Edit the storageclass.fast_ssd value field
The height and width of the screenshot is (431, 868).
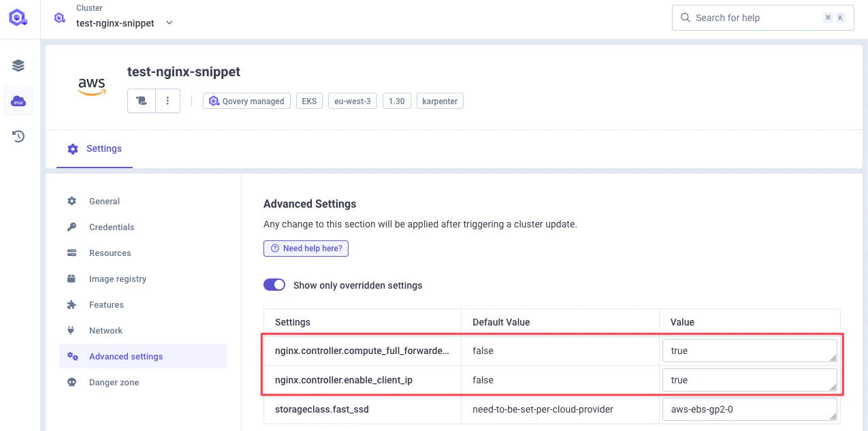[x=749, y=409]
